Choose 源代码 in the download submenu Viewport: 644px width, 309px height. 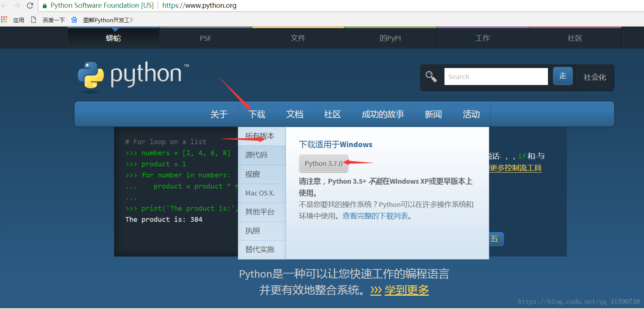262,155
